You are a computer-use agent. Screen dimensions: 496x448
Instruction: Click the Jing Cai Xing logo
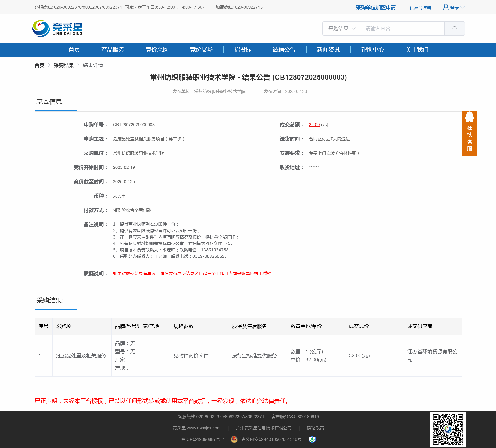[x=57, y=29]
